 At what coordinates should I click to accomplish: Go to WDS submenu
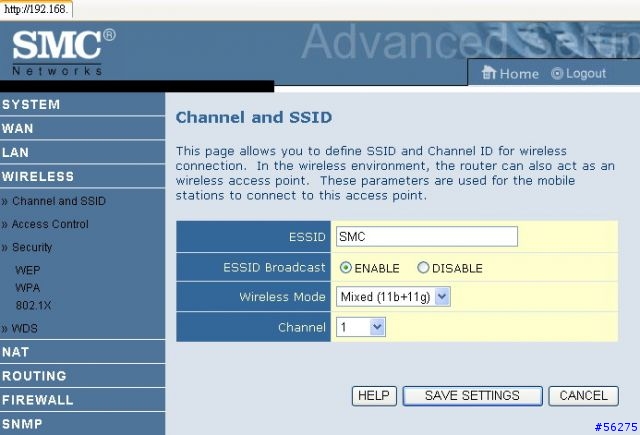coord(24,328)
